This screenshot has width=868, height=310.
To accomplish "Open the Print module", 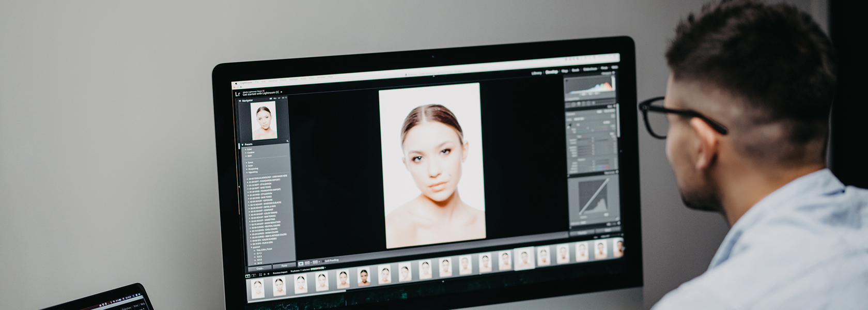I will point(604,68).
